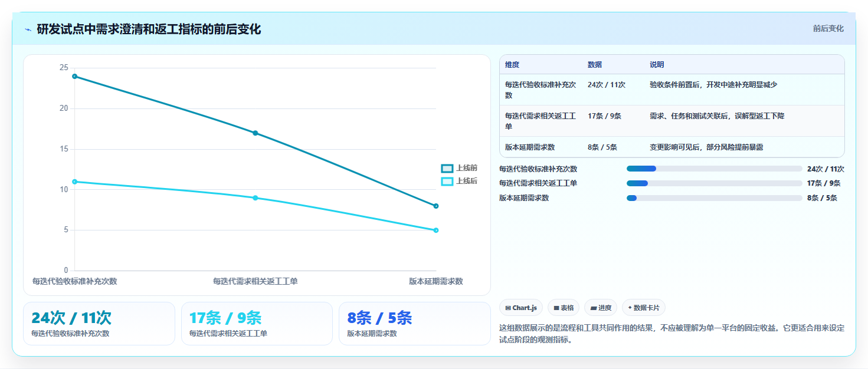The height and width of the screenshot is (369, 868).
Task: Click the 上线前 data point at 8
Action: (x=436, y=206)
